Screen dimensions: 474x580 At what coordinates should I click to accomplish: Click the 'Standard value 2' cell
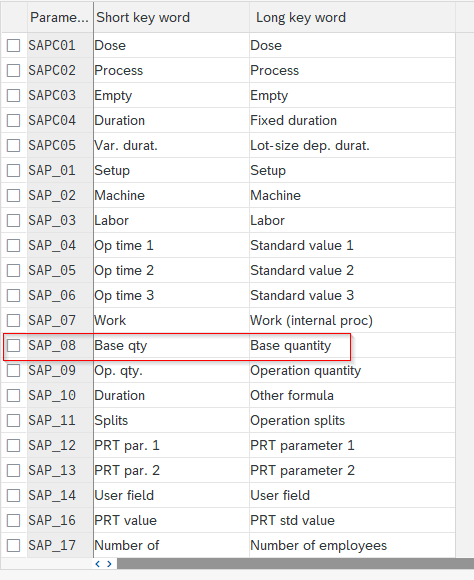tap(352, 270)
